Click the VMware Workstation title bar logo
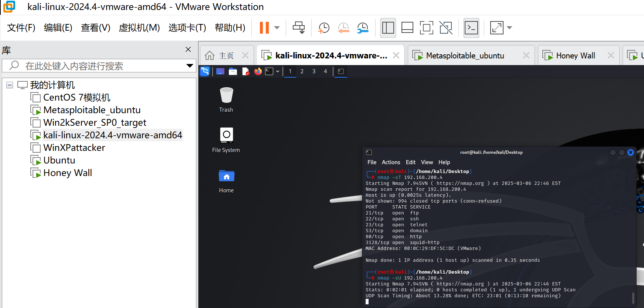This screenshot has height=308, width=644. pyautogui.click(x=9, y=7)
